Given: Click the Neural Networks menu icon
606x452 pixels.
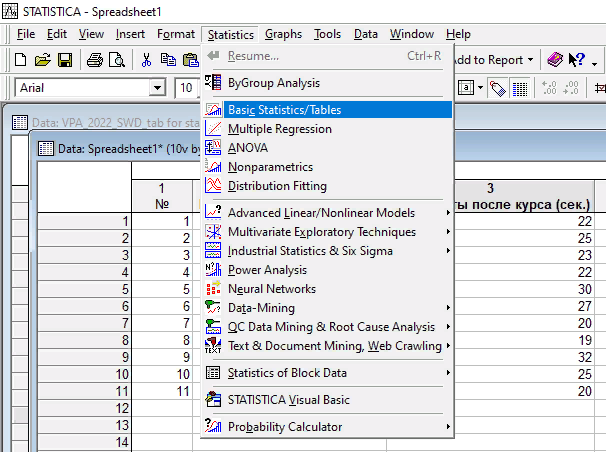Looking at the screenshot, I should tap(213, 289).
